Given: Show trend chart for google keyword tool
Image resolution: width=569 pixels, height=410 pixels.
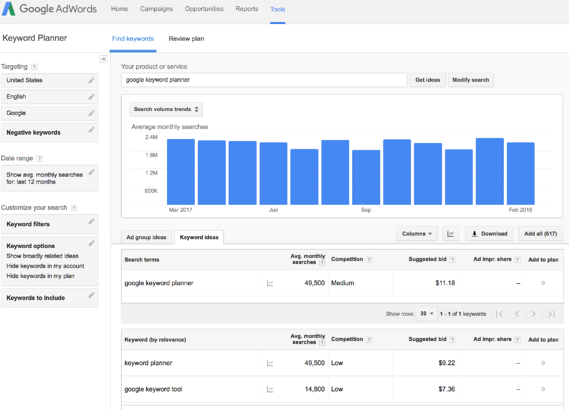Looking at the screenshot, I should point(270,389).
